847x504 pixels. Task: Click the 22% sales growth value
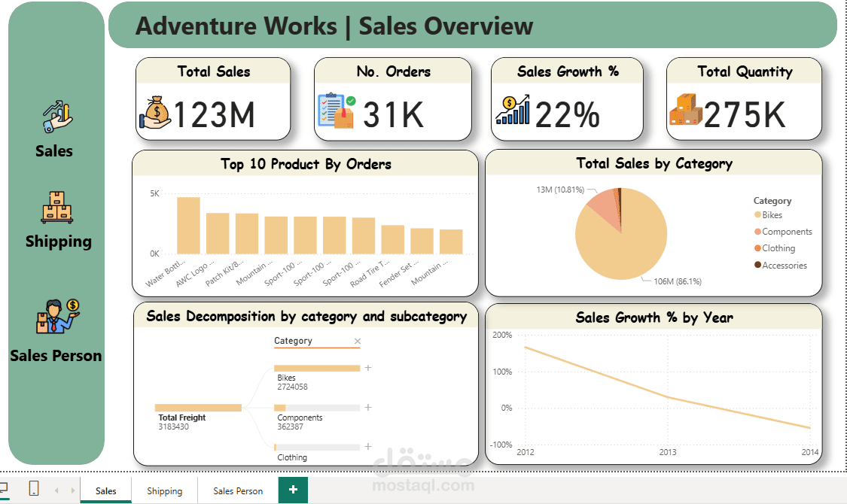click(567, 115)
